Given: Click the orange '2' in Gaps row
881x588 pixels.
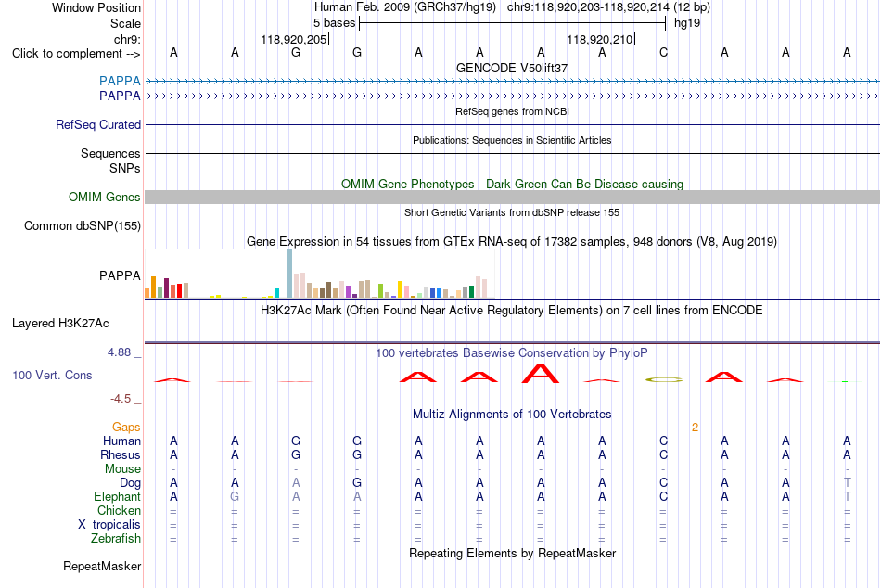Looking at the screenshot, I should coord(695,428).
